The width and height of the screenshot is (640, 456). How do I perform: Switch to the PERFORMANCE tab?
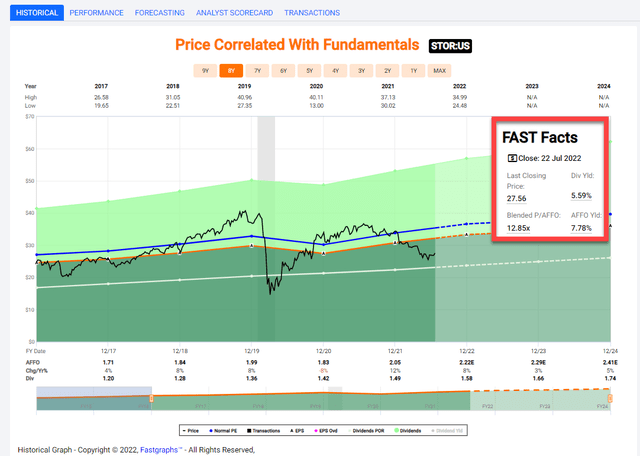(x=96, y=13)
